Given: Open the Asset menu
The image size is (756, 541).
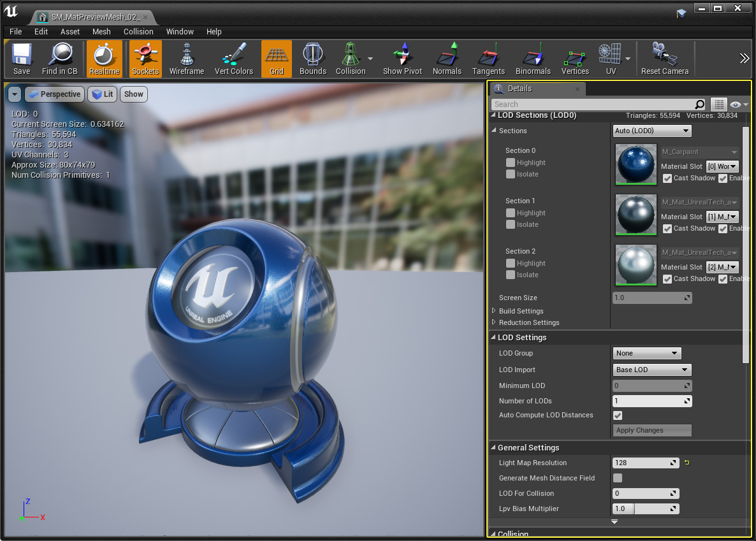Looking at the screenshot, I should (x=70, y=31).
